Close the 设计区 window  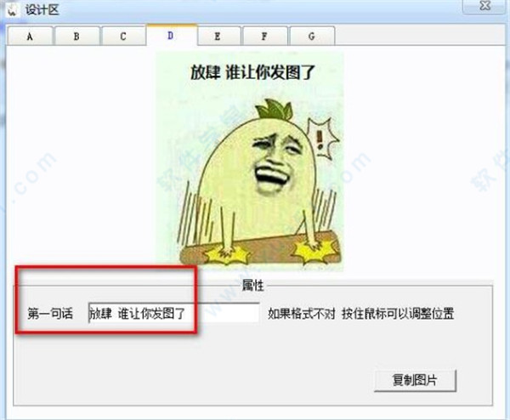[x=485, y=6]
